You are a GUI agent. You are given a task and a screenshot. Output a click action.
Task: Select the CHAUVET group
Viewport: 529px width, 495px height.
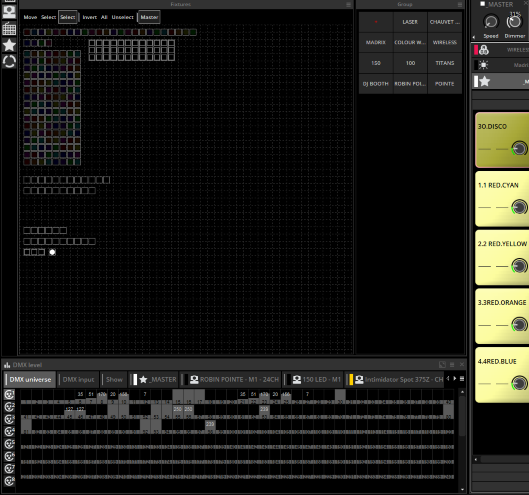(445, 22)
